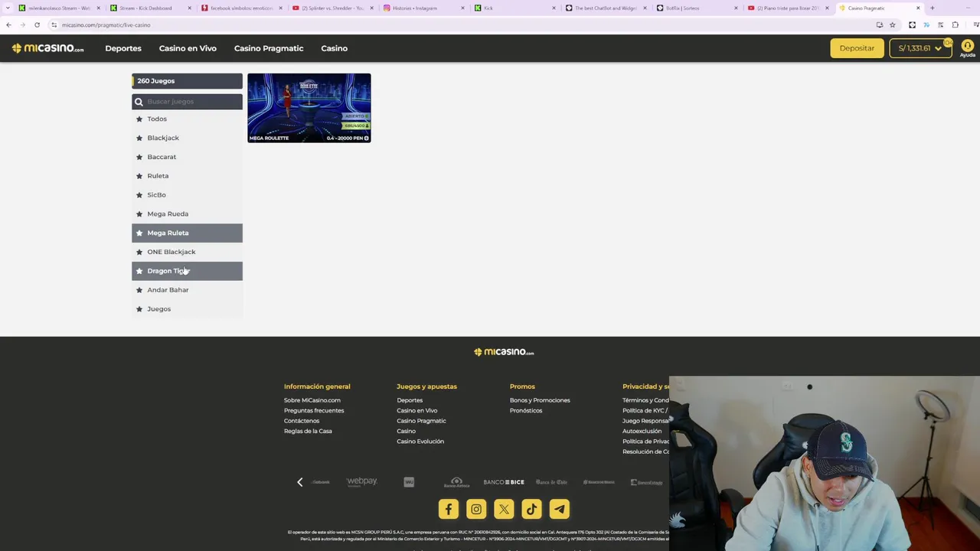980x551 pixels.
Task: Open Sobre MiCasino.com footer link
Action: click(312, 400)
